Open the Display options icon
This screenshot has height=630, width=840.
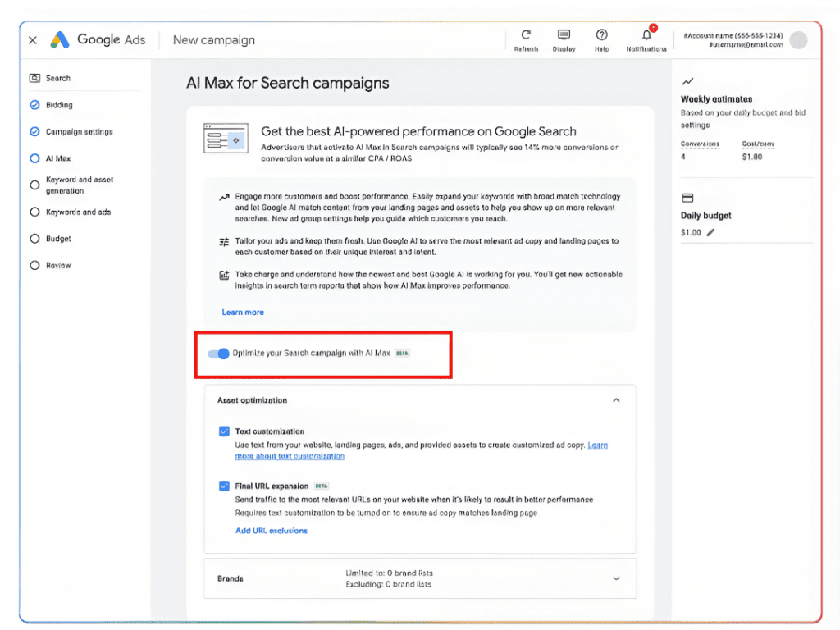564,34
